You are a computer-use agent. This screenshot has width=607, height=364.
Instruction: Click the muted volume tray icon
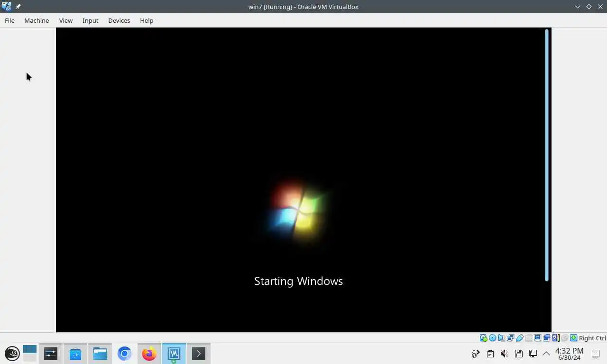(505, 354)
